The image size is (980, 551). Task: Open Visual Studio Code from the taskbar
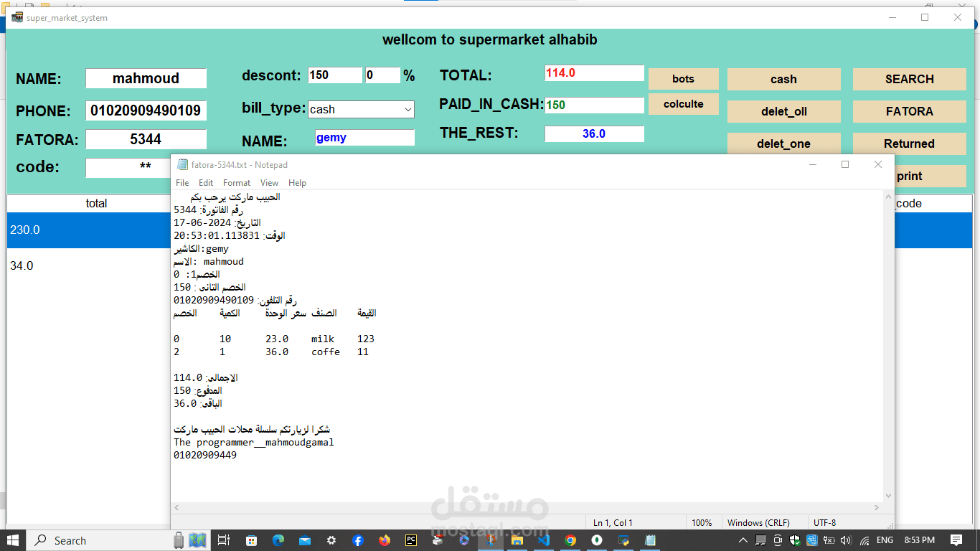[x=543, y=540]
